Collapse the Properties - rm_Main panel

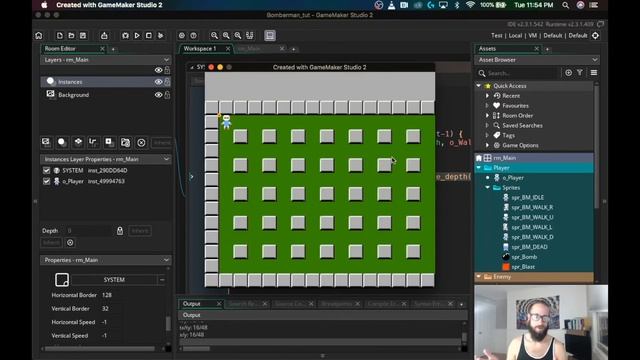(166, 260)
